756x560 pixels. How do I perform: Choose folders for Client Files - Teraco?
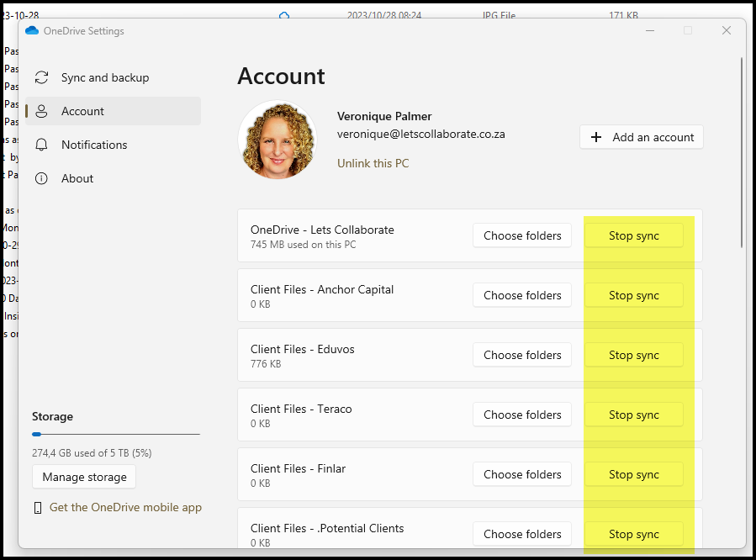pyautogui.click(x=522, y=415)
